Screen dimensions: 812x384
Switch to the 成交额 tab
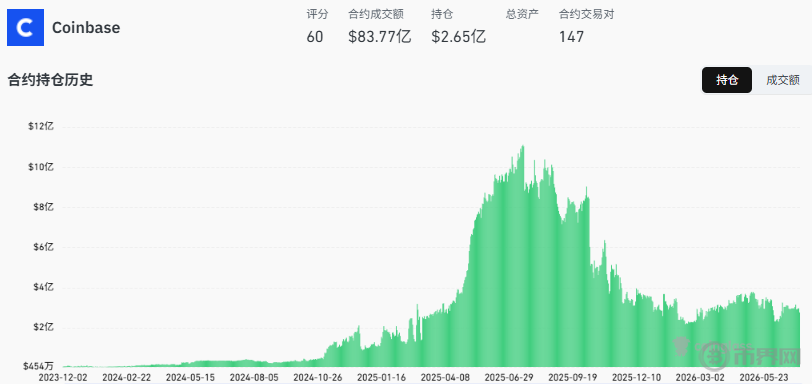[782, 80]
